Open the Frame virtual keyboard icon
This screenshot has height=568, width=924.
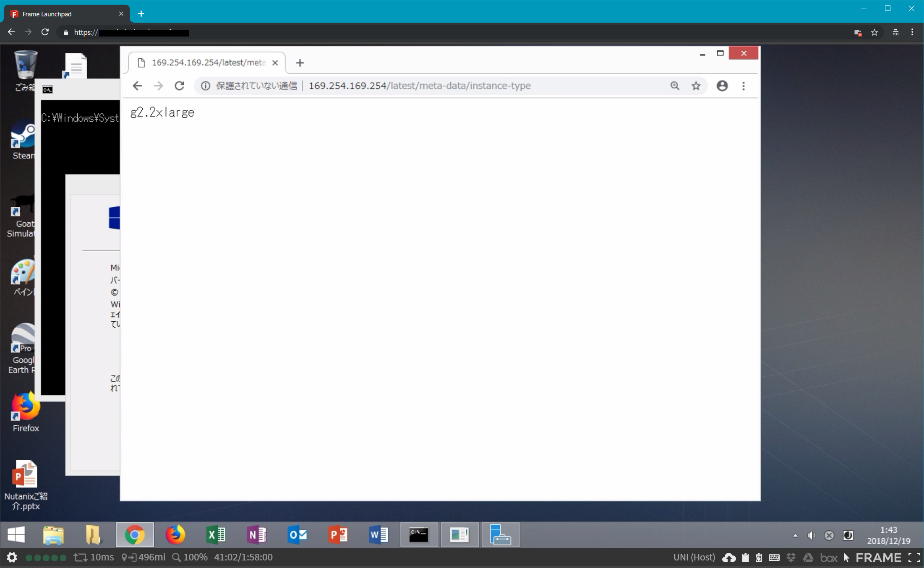coord(774,558)
